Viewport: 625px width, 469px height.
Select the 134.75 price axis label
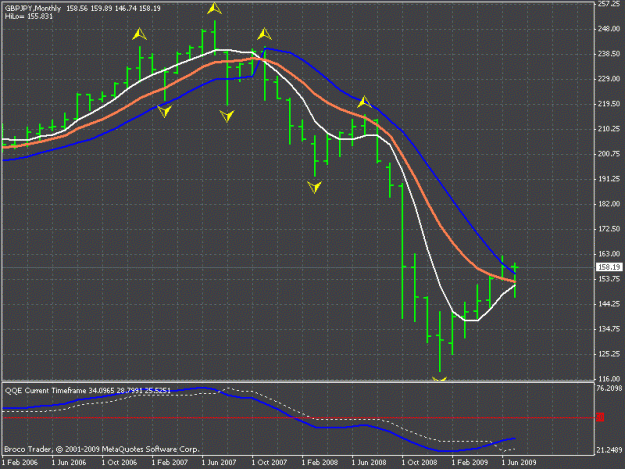(x=609, y=329)
